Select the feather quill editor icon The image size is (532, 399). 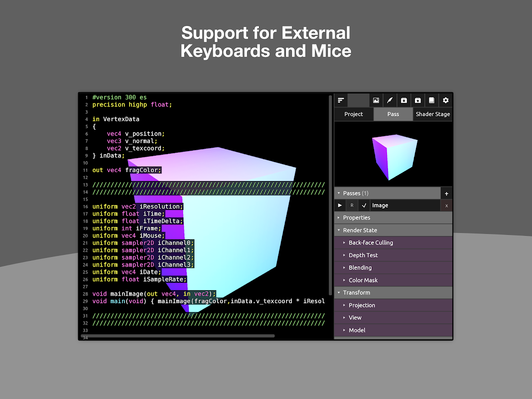pos(390,100)
